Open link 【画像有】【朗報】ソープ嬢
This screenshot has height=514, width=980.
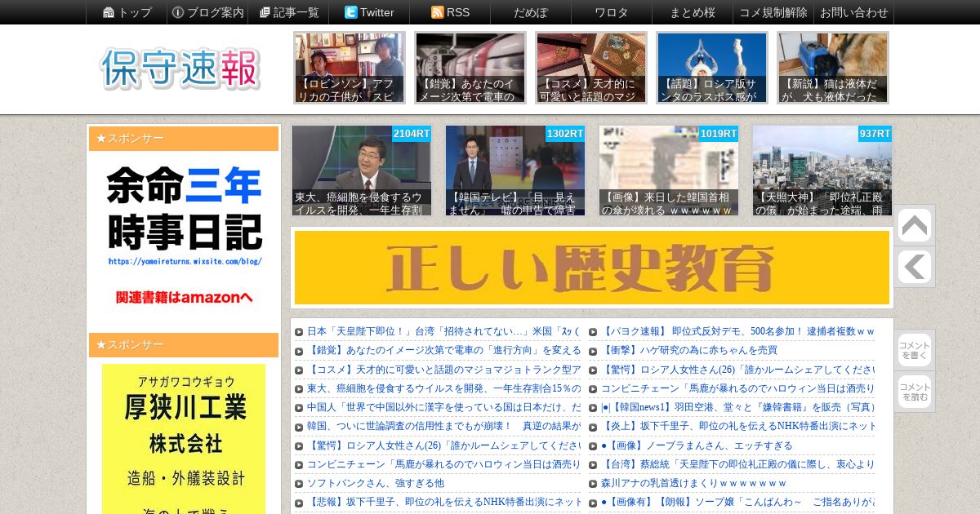point(737,502)
